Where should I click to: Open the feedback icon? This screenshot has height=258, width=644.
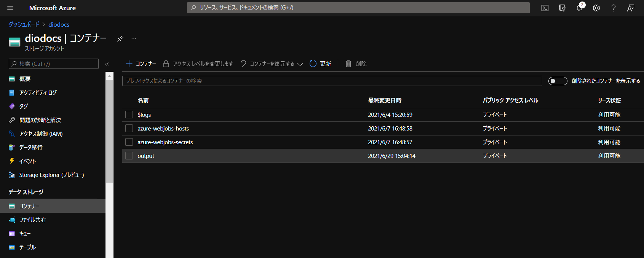coord(631,8)
